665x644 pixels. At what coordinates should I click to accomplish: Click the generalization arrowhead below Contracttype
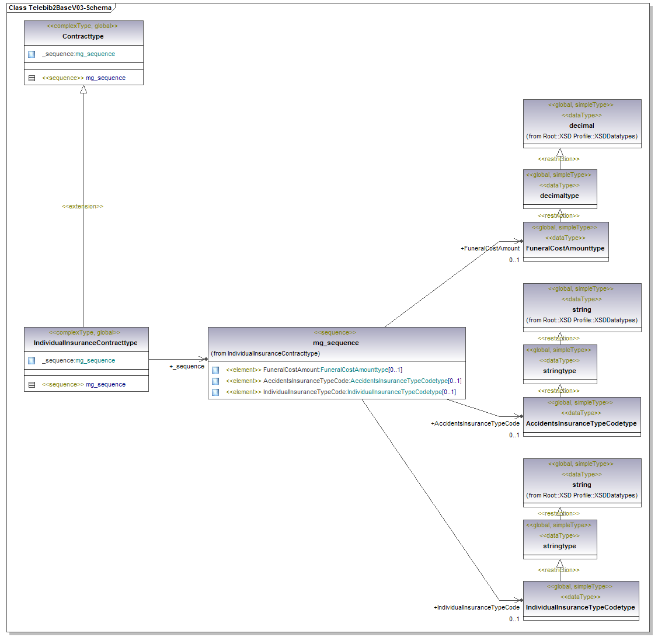(x=83, y=89)
